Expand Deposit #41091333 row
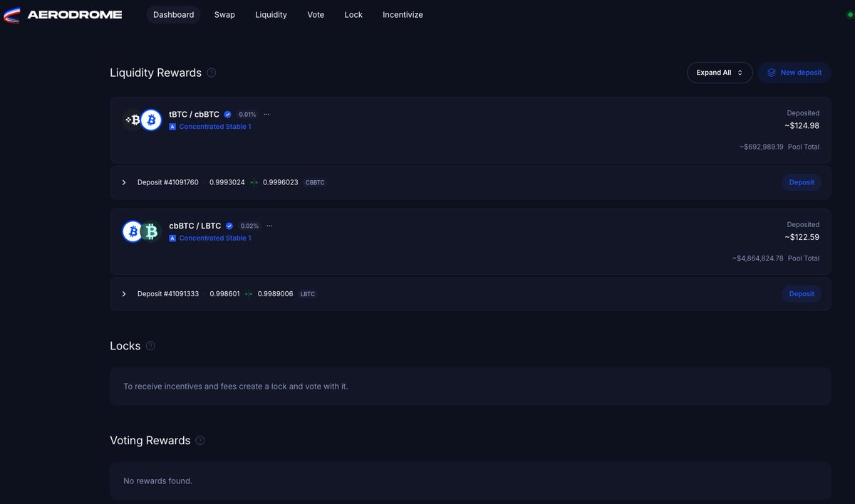Viewport: 855px width, 504px height. tap(124, 294)
